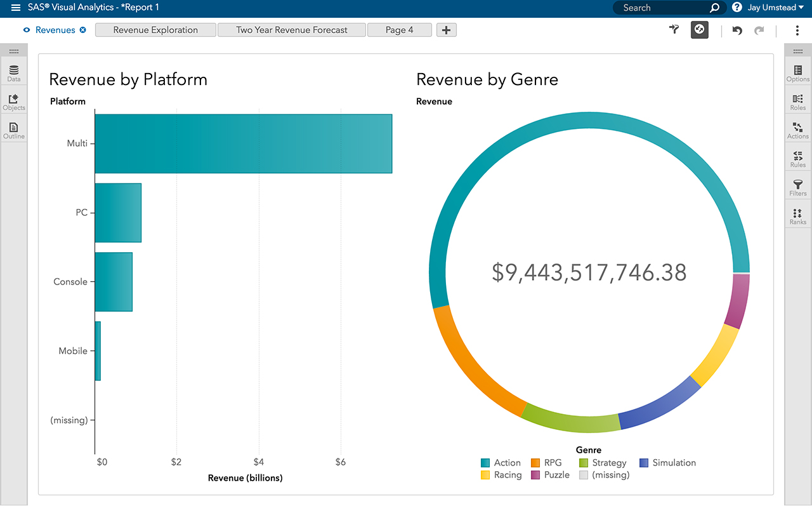The height and width of the screenshot is (508, 812).
Task: Open the Actions panel
Action: click(798, 130)
